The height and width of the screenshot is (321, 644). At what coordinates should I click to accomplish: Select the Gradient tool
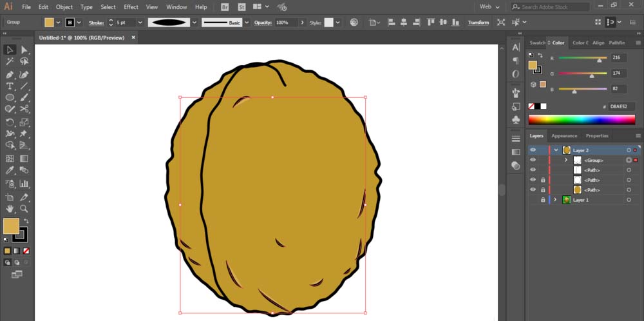[24, 159]
